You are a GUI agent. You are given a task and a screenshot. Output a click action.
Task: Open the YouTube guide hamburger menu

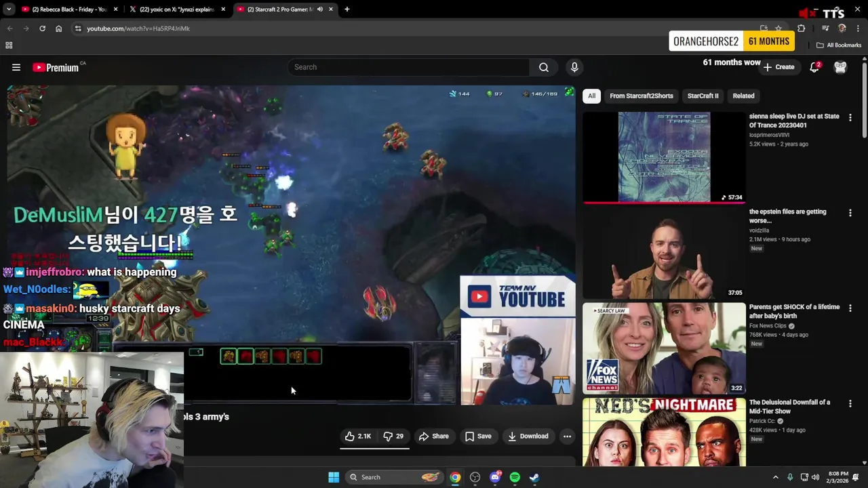click(x=16, y=67)
